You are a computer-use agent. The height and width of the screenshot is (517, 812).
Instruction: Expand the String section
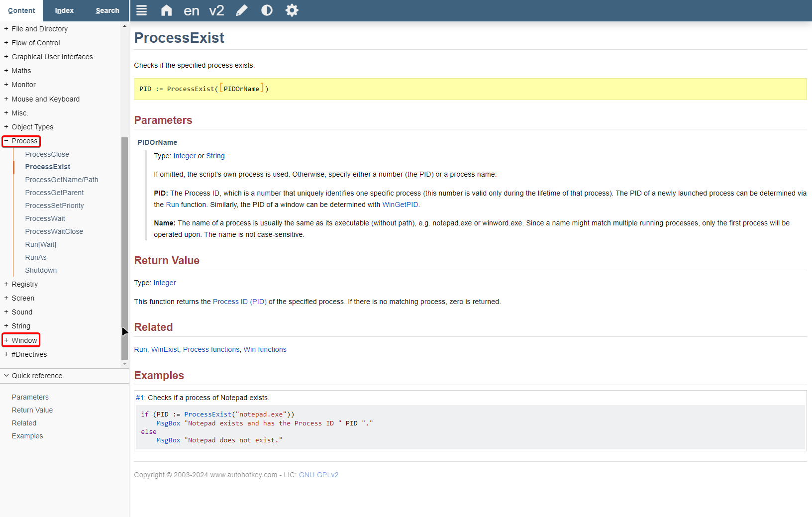(21, 326)
